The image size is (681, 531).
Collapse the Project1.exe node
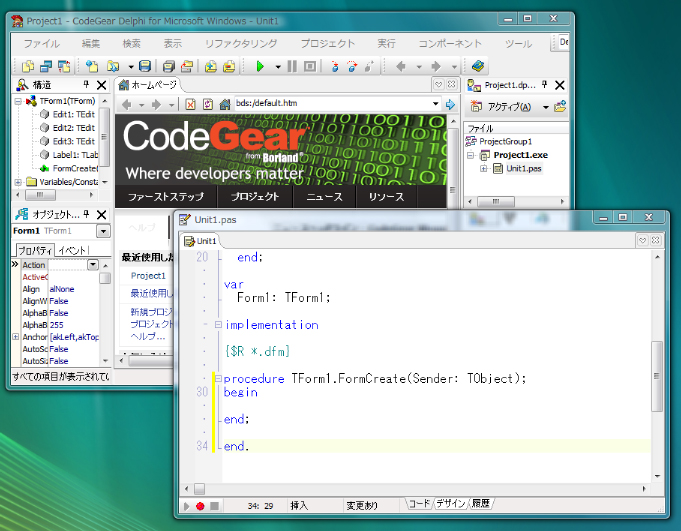click(x=470, y=155)
